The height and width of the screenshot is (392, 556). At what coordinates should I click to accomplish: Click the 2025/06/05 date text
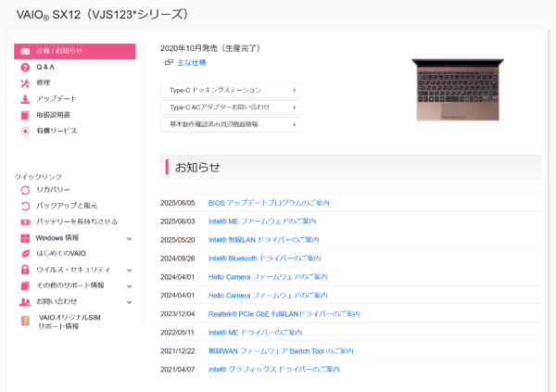tap(178, 203)
